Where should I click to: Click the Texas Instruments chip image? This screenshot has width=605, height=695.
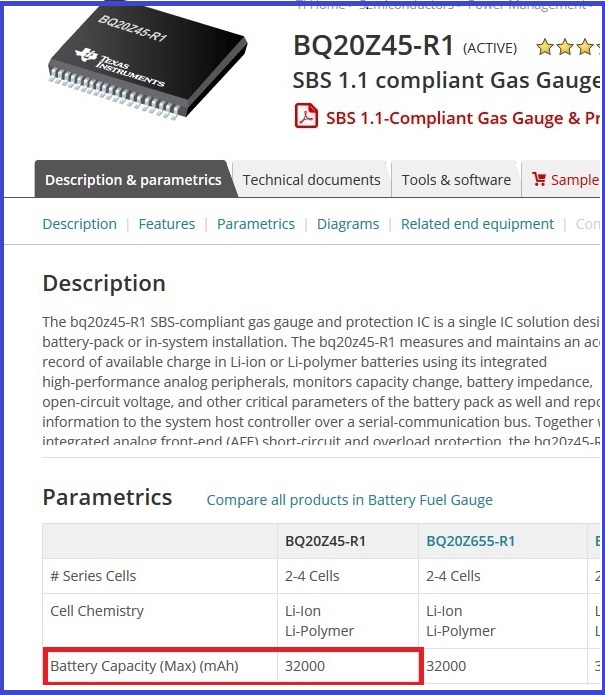(x=140, y=58)
